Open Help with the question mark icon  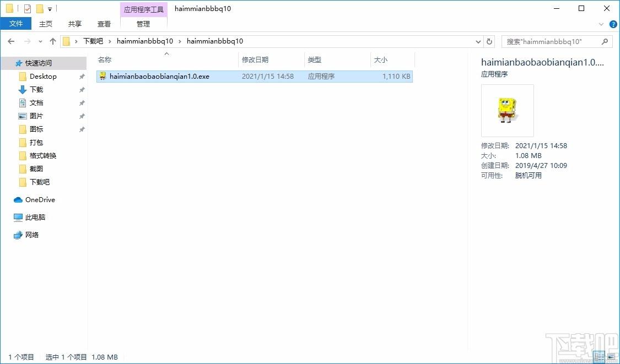(613, 24)
